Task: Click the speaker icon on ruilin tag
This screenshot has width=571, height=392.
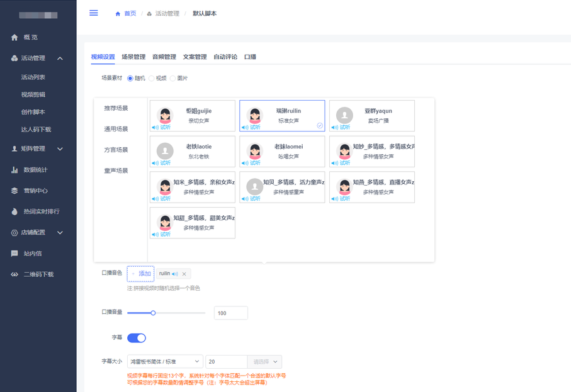Action: tap(175, 274)
